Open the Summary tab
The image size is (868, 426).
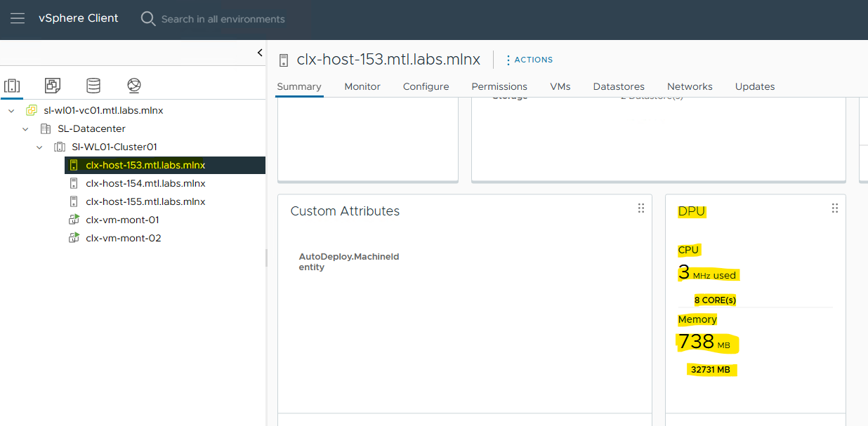coord(299,86)
